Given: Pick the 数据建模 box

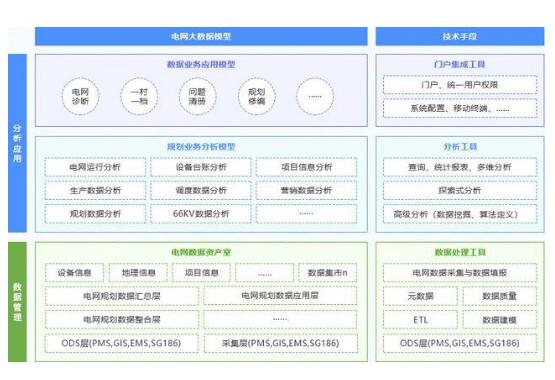Looking at the screenshot, I should (x=499, y=319).
